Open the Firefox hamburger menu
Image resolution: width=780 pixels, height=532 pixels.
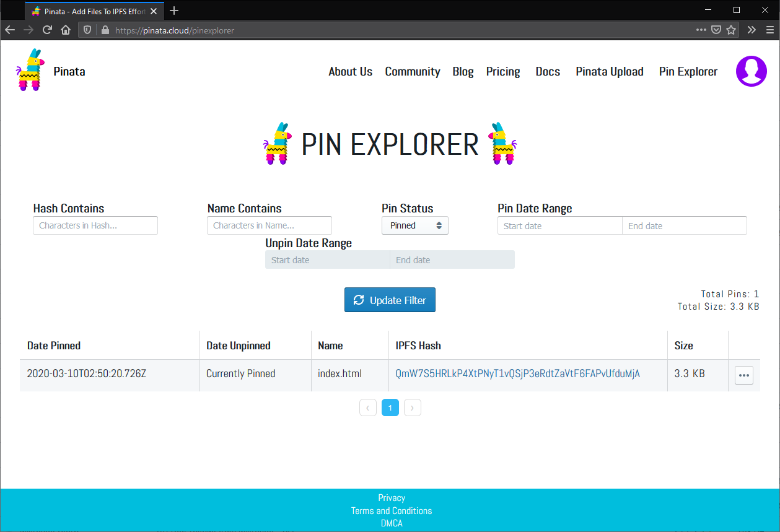tap(770, 30)
